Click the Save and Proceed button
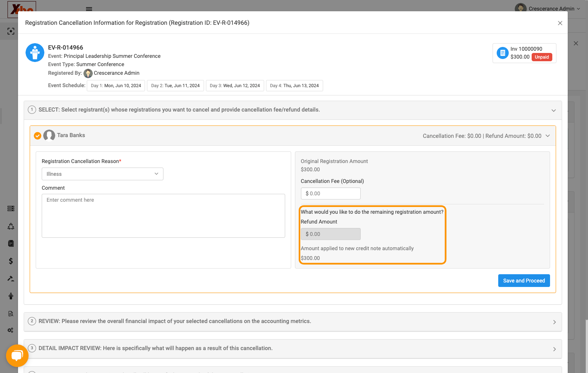Screen dimensions: 588x373 (524, 281)
